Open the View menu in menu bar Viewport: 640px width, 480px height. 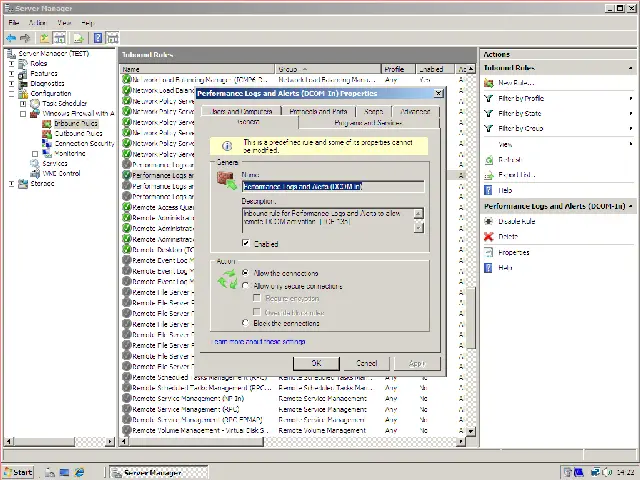(64, 22)
